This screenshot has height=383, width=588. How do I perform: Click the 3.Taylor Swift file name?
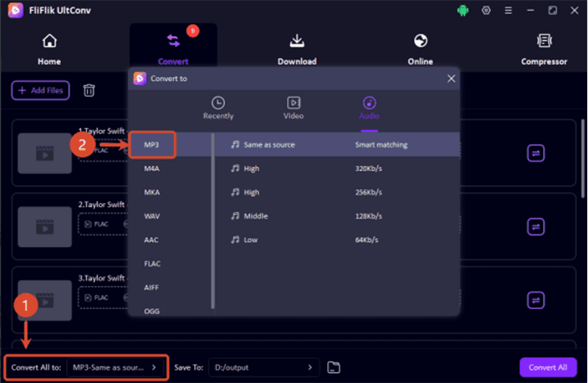[x=101, y=278]
